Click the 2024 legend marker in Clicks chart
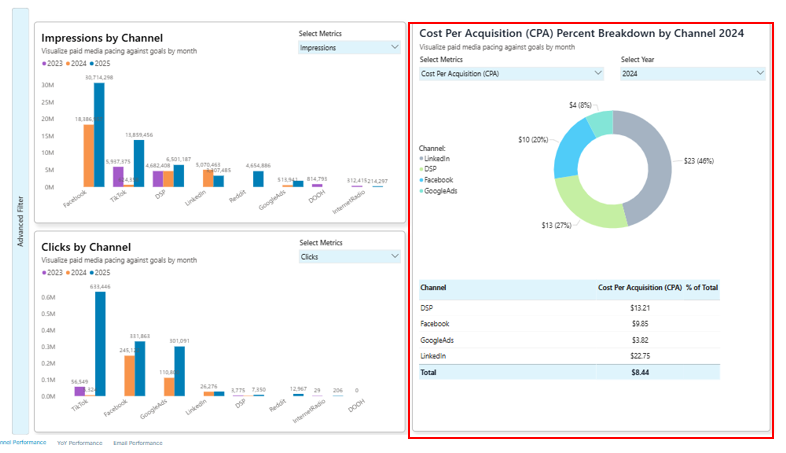Screen dimensions: 786x453 [68, 272]
